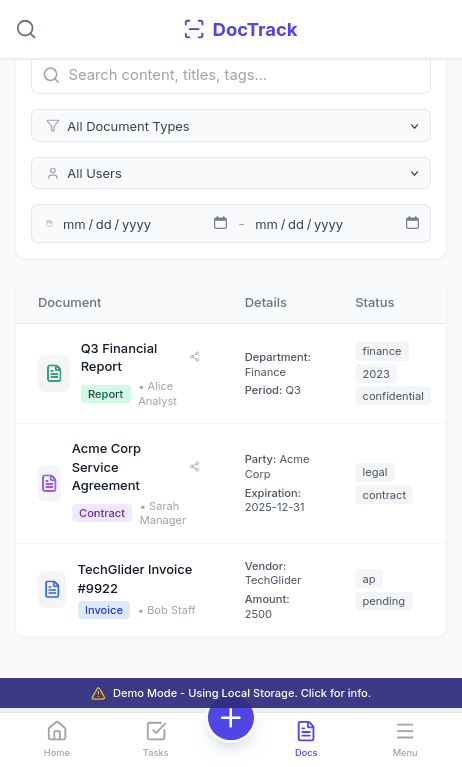Click chevron on All Document Types
462x767 pixels.
(x=414, y=126)
